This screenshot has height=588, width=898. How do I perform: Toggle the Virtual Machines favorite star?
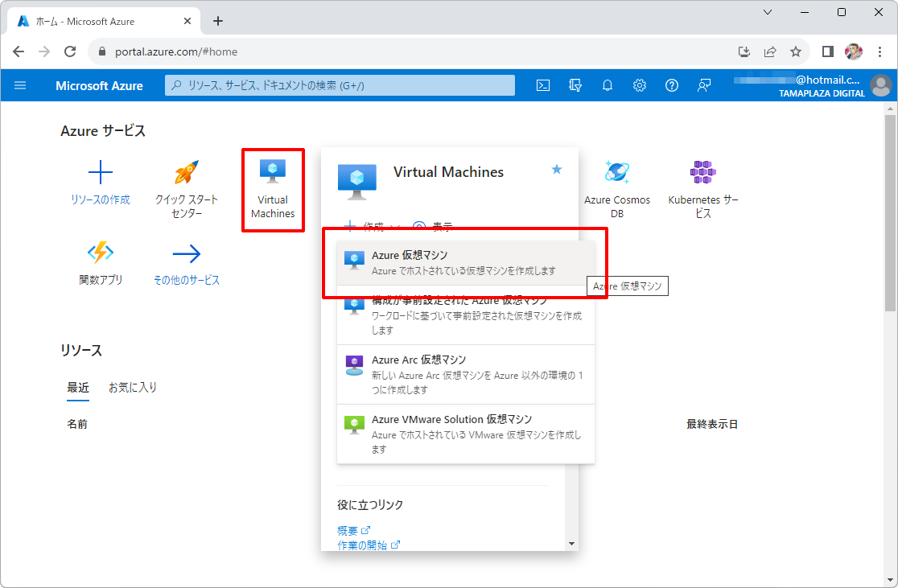click(x=557, y=170)
